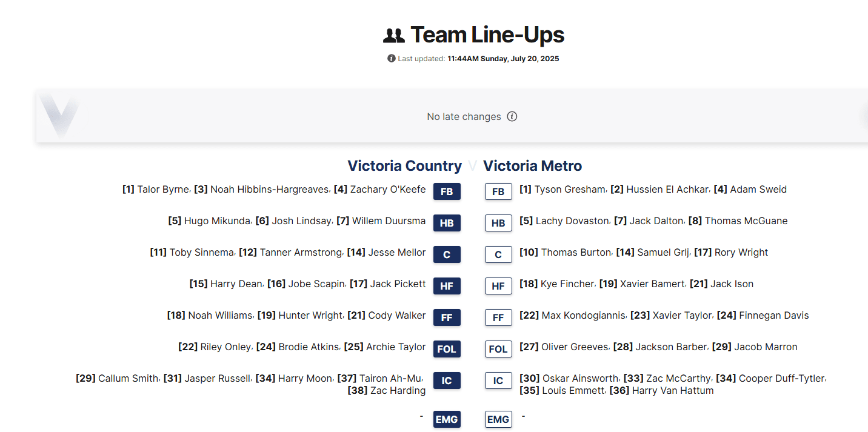The height and width of the screenshot is (432, 868).
Task: Click Victoria Country's navy EMG badge
Action: pyautogui.click(x=447, y=419)
